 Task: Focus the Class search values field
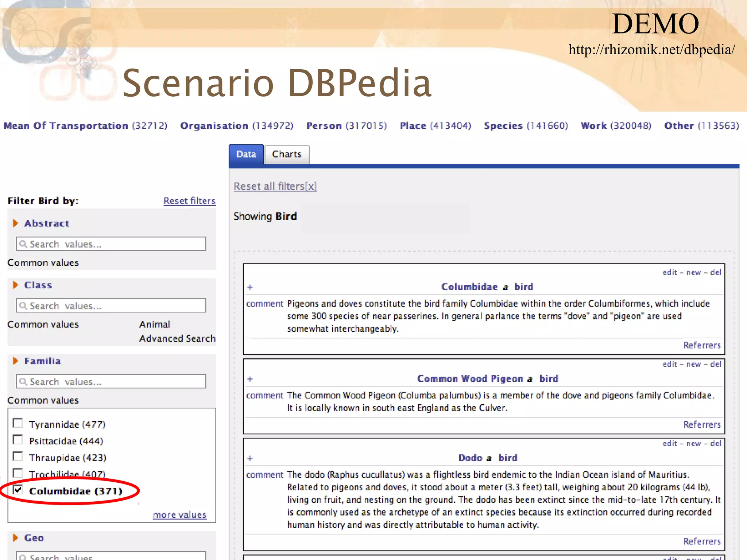click(111, 306)
